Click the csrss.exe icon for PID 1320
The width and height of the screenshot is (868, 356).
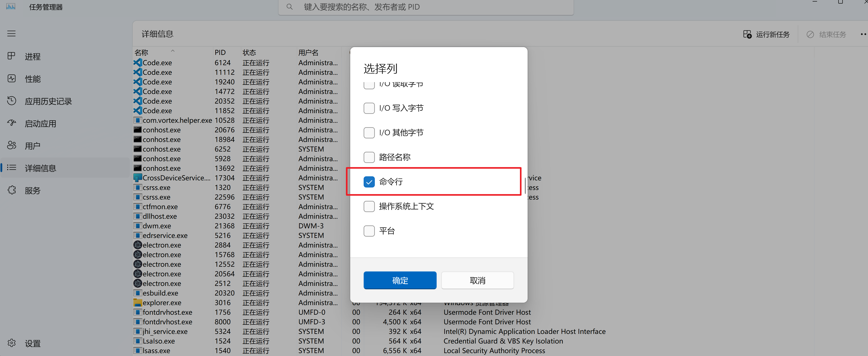[x=137, y=187]
